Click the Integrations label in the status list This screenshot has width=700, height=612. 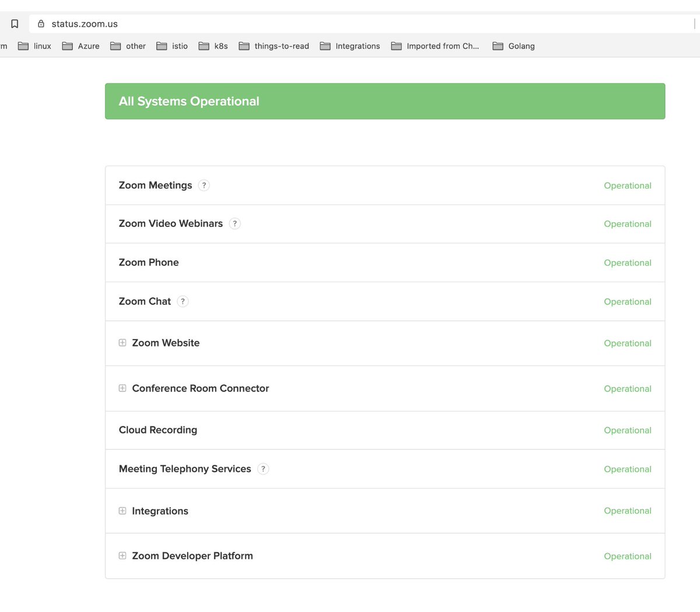pos(160,511)
